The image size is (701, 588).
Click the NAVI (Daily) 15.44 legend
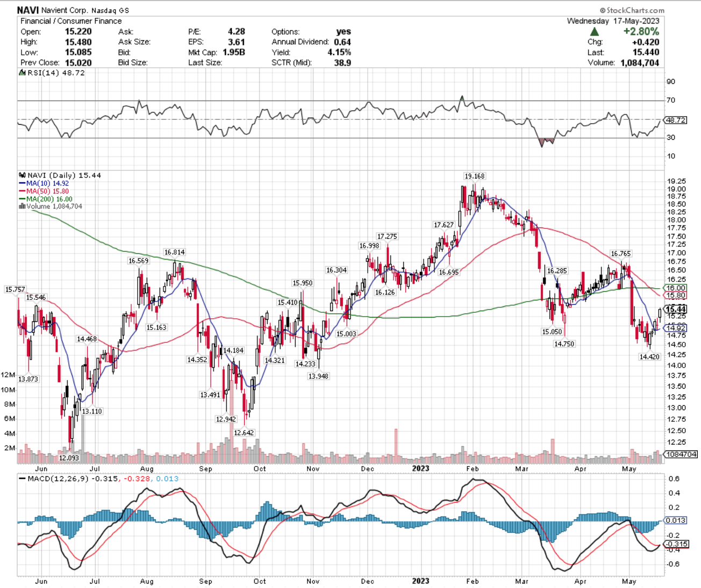[60, 175]
